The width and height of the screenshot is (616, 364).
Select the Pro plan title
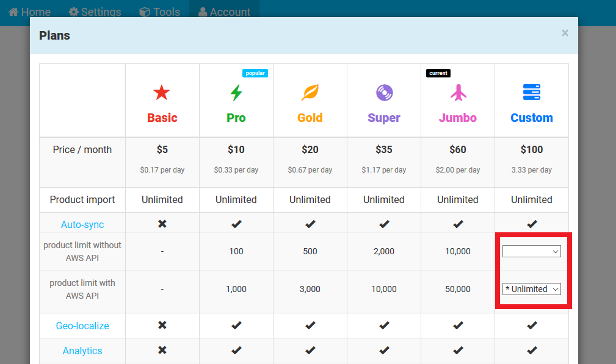pos(236,118)
